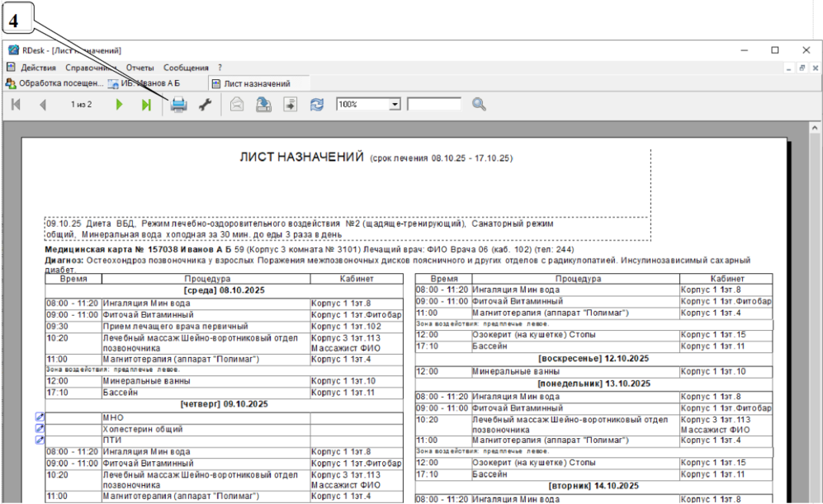The image size is (823, 504).
Task: Click edit icon next to ПТИ
Action: coord(39,440)
